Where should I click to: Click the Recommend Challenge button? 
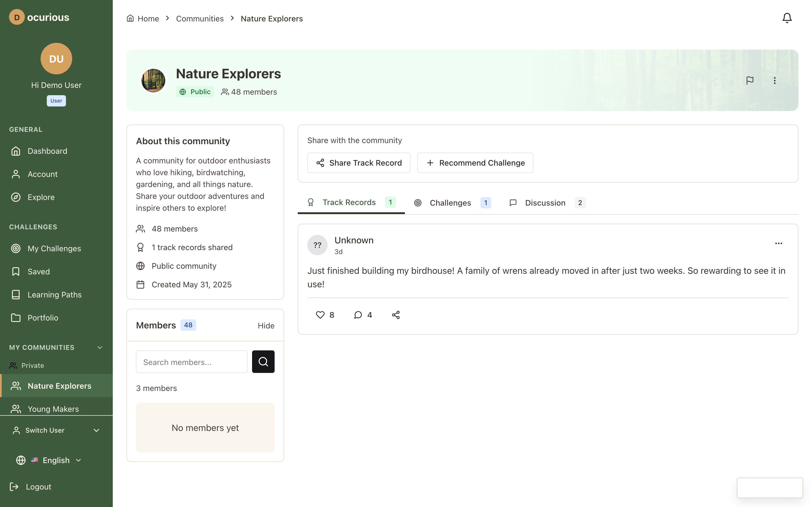tap(475, 163)
